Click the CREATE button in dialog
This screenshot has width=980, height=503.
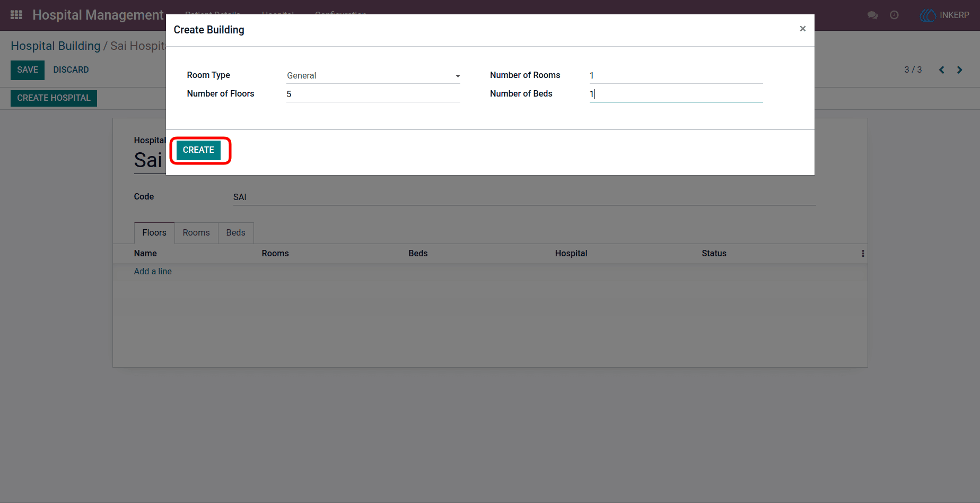[198, 150]
